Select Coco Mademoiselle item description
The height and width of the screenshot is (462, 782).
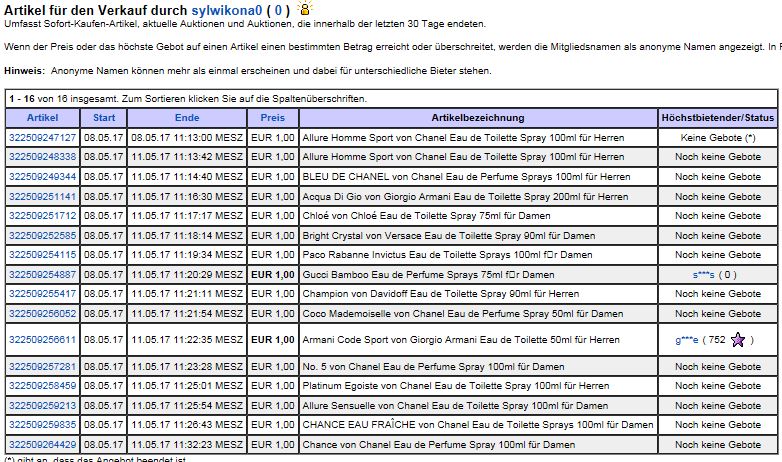pyautogui.click(x=463, y=313)
